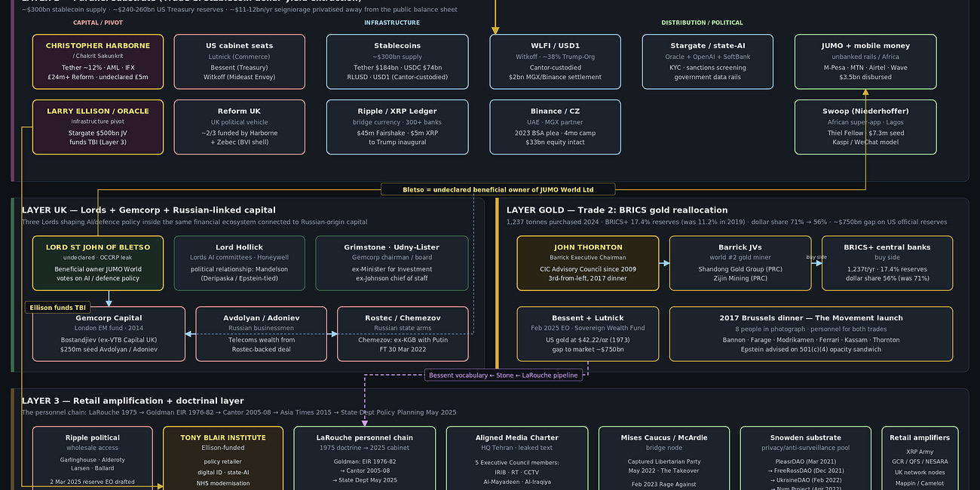Click the JOHN THORNTON card title

pyautogui.click(x=588, y=247)
